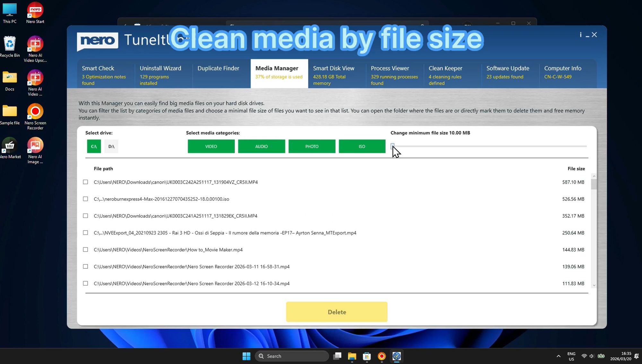Image resolution: width=642 pixels, height=364 pixels.
Task: Select the D:\ drive
Action: pyautogui.click(x=111, y=146)
